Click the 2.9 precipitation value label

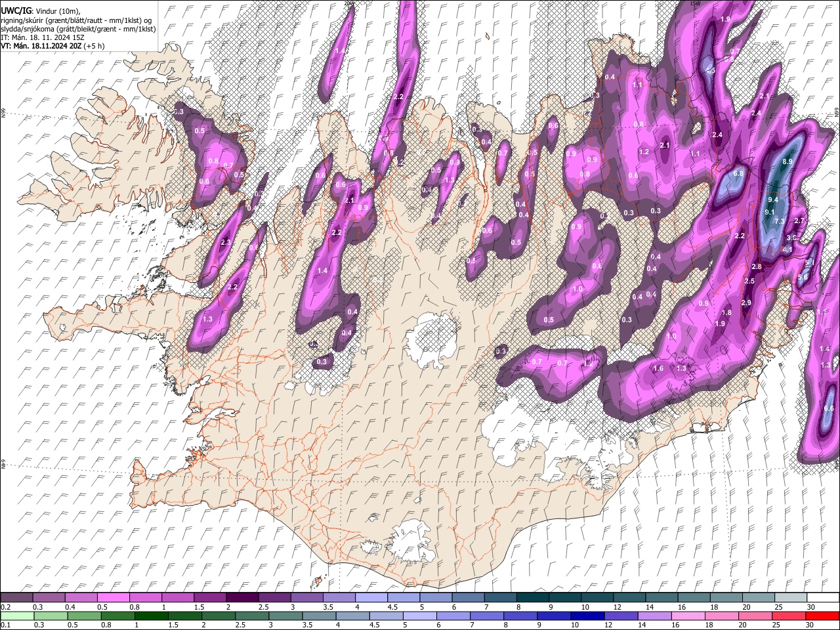746,303
